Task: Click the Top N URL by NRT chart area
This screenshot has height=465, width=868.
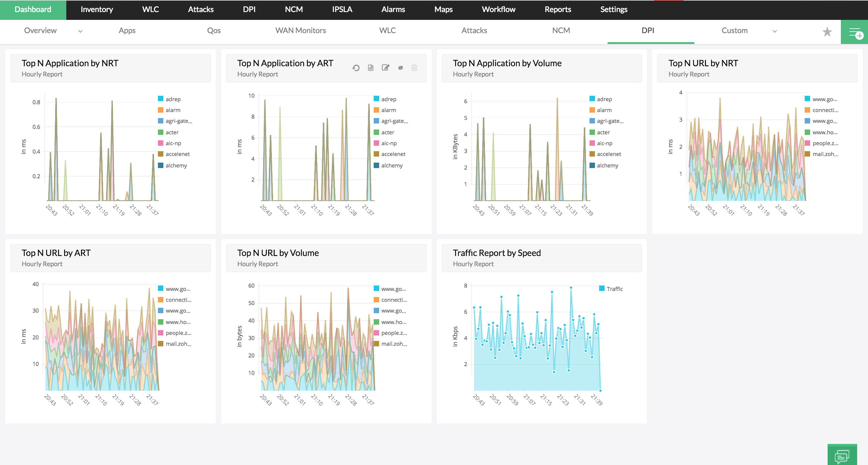Action: pos(746,151)
